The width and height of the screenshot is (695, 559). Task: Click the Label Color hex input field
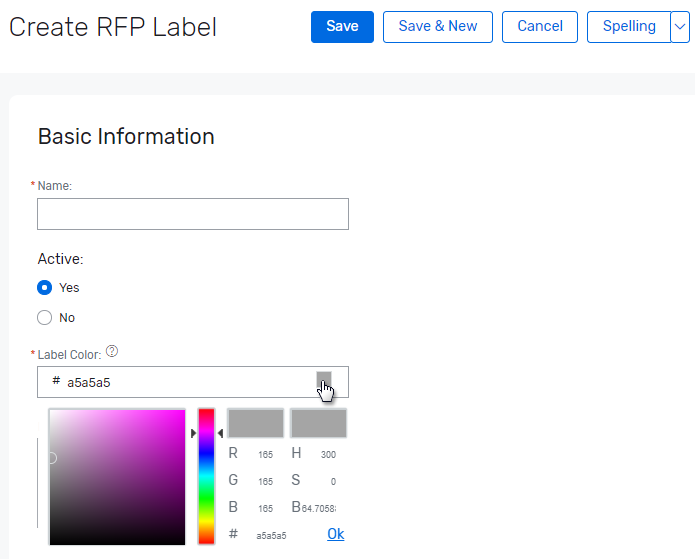(x=180, y=382)
